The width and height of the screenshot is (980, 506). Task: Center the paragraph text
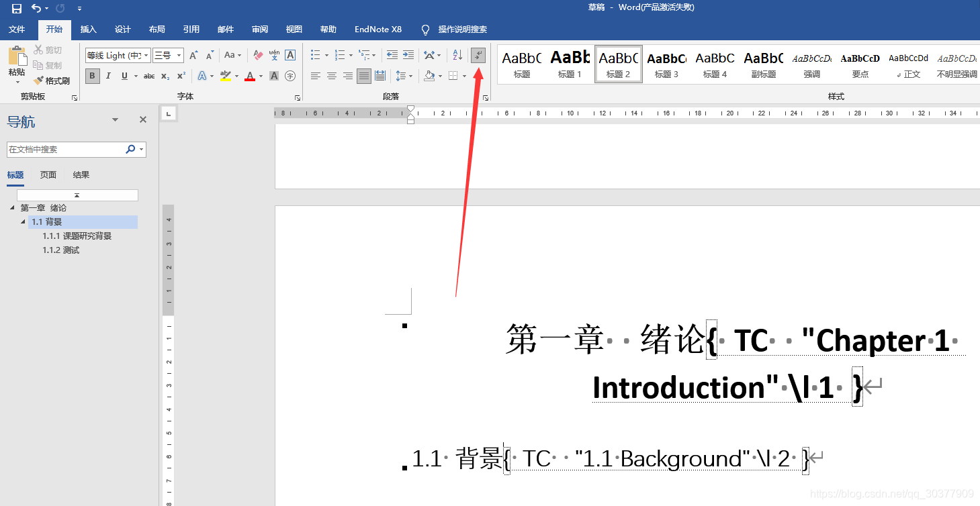[x=331, y=76]
